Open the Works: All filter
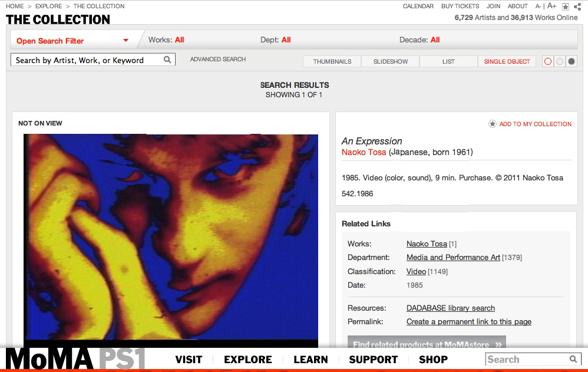This screenshot has height=372, width=588. coord(166,39)
